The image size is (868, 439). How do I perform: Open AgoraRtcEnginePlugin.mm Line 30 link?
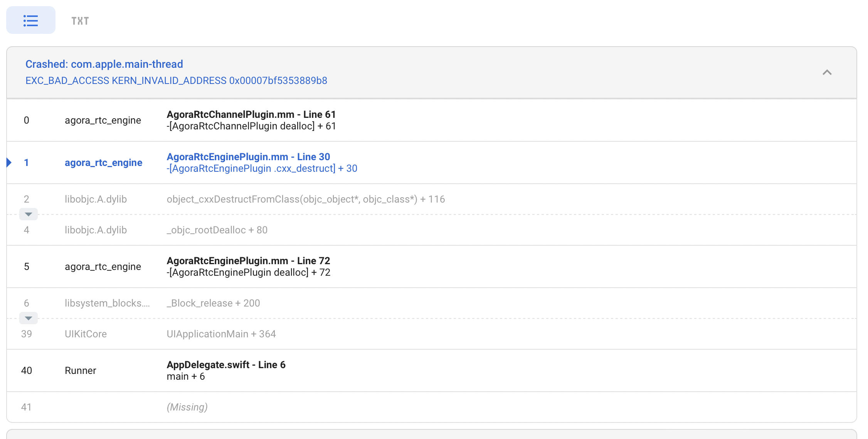248,157
